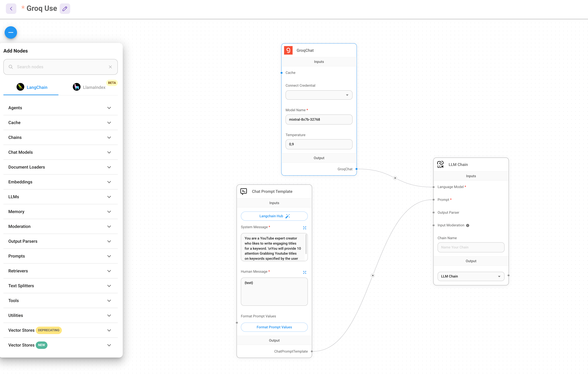
Task: Open Langchain Hub from the prompt node
Action: click(x=271, y=216)
